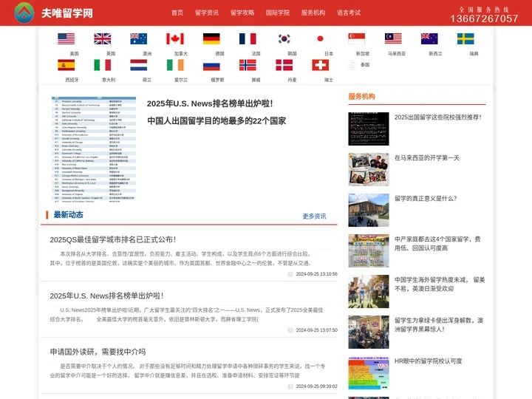The image size is (532, 399).
Task: Select the Germany flag icon
Action: (211, 38)
